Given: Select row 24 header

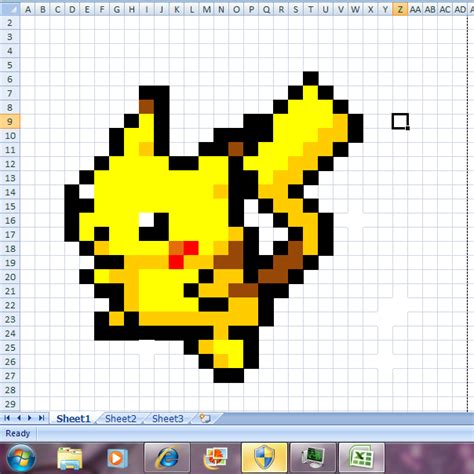Looking at the screenshot, I should (x=10, y=333).
